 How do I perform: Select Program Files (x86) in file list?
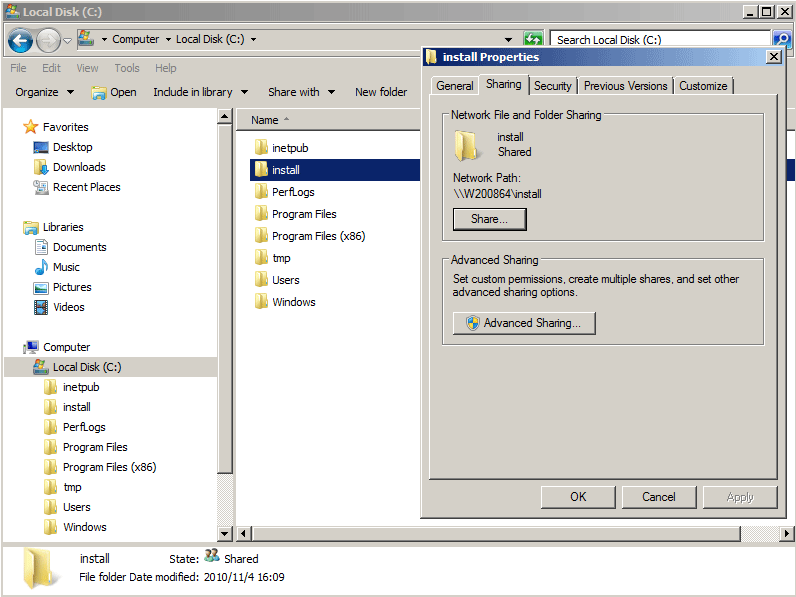click(310, 236)
